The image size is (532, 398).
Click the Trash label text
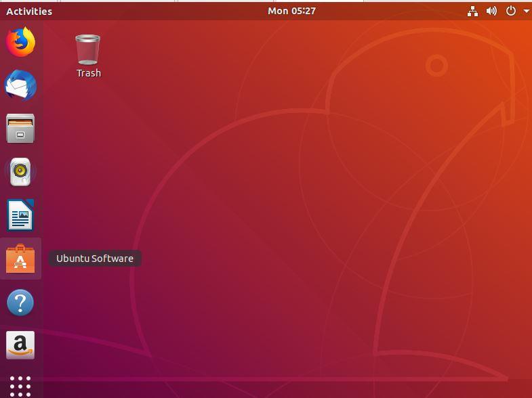click(x=89, y=73)
